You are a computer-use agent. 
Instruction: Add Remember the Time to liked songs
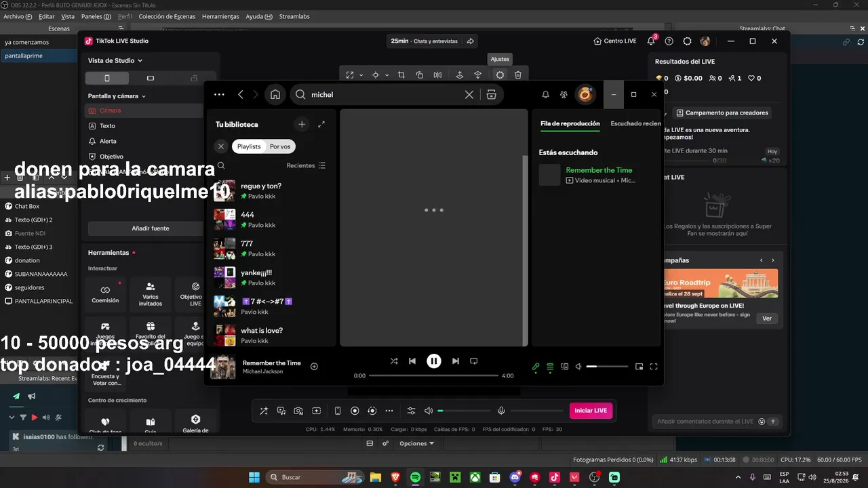[314, 367]
